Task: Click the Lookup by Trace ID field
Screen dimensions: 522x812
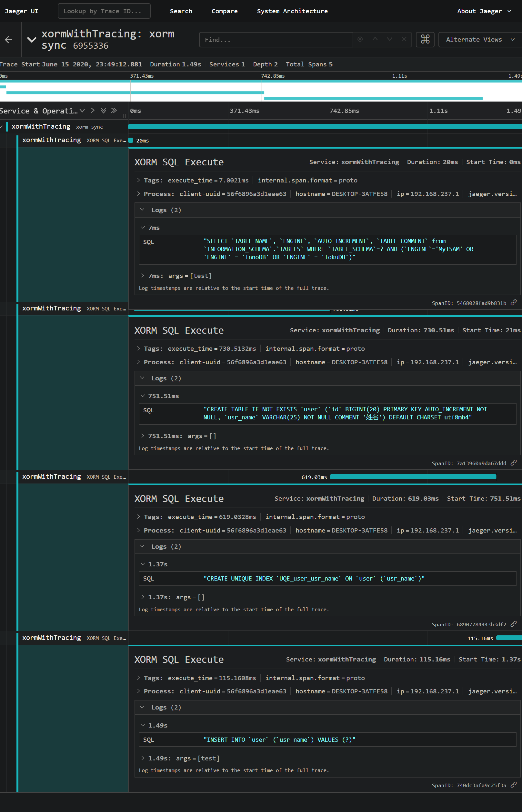Action: [104, 11]
